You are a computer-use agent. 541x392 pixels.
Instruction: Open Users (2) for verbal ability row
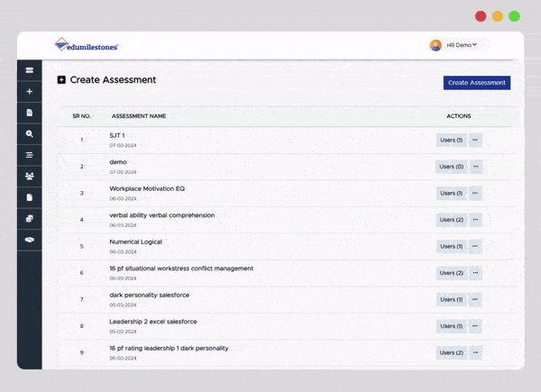tap(451, 220)
